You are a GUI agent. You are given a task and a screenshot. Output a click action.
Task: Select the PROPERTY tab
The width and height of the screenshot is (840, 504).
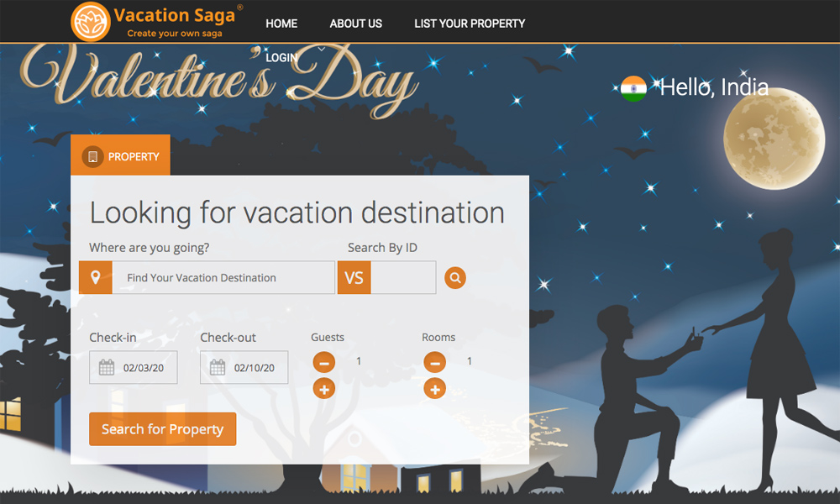(120, 156)
